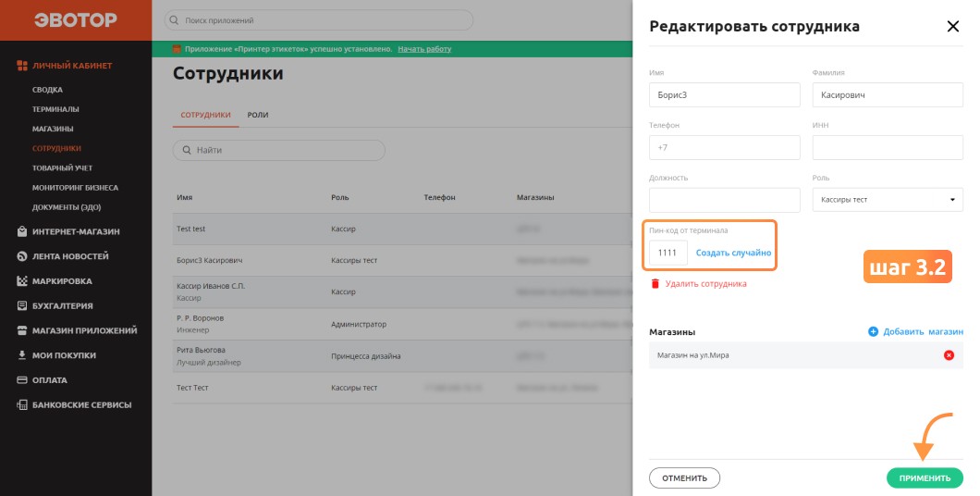The image size is (980, 496).
Task: Click the Лента новостей feed icon
Action: coord(22,256)
